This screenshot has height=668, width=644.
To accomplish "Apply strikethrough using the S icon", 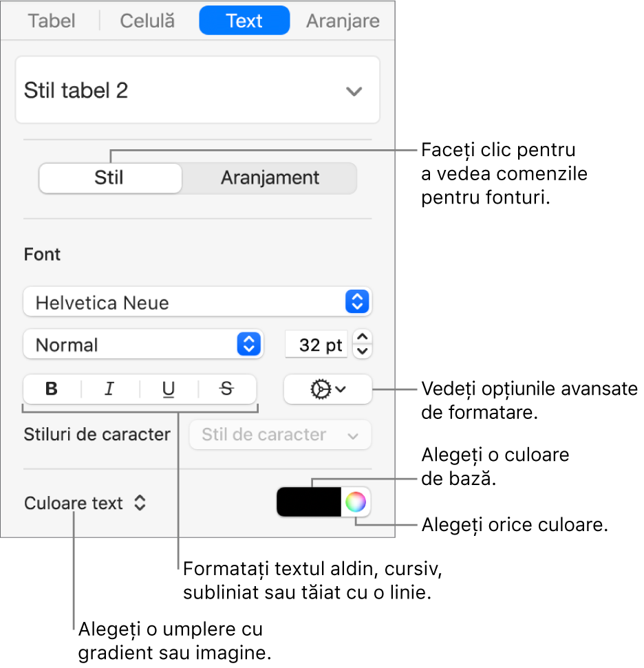I will [226, 389].
